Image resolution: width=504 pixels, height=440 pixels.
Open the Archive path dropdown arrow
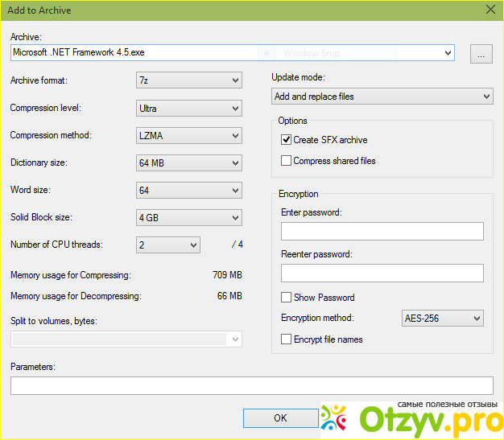point(448,53)
